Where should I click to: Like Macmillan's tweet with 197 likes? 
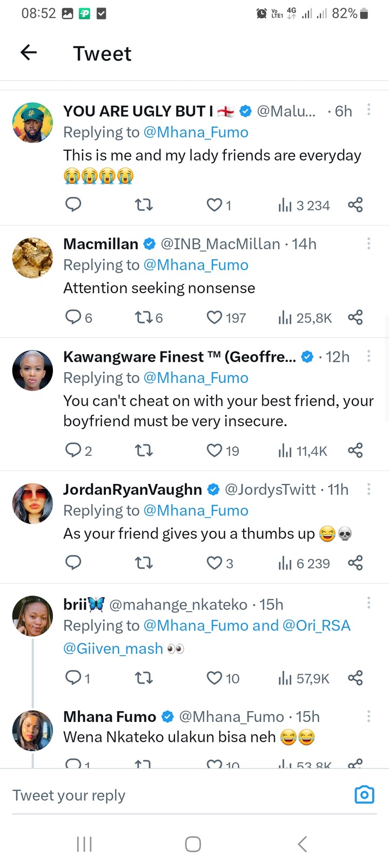[214, 317]
